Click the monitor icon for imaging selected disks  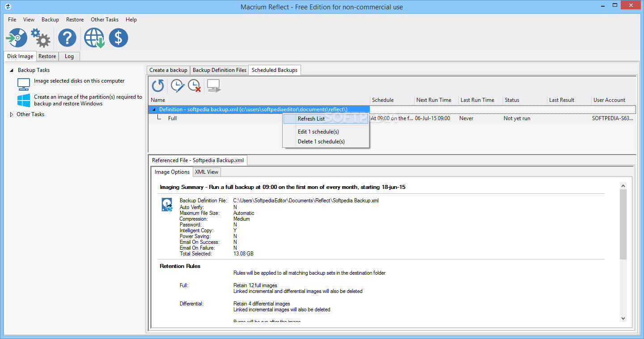(x=24, y=84)
